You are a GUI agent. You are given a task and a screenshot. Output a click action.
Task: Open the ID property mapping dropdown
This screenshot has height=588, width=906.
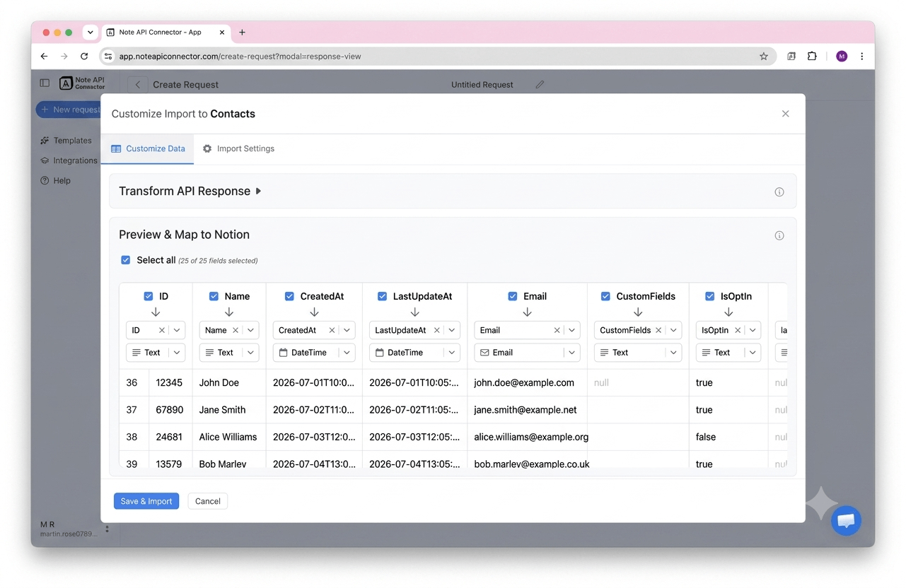pos(178,330)
